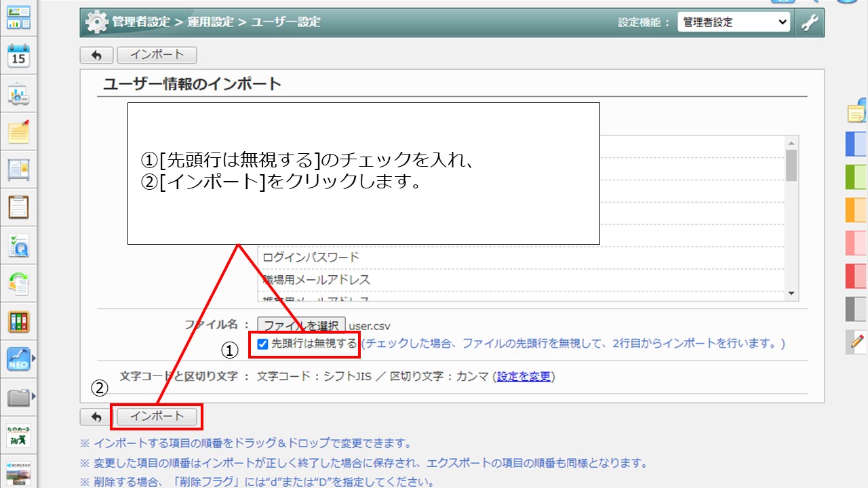Expand the folder icon submenu arrow
This screenshot has height=488, width=868.
point(34,397)
